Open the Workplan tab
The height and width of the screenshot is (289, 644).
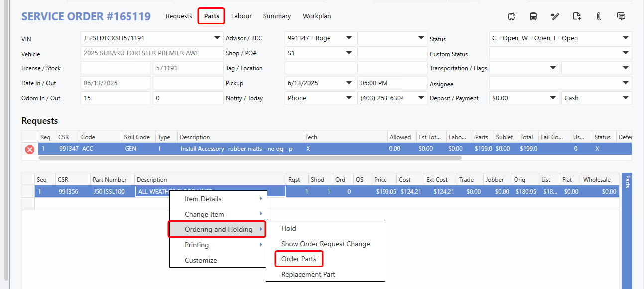(x=317, y=16)
